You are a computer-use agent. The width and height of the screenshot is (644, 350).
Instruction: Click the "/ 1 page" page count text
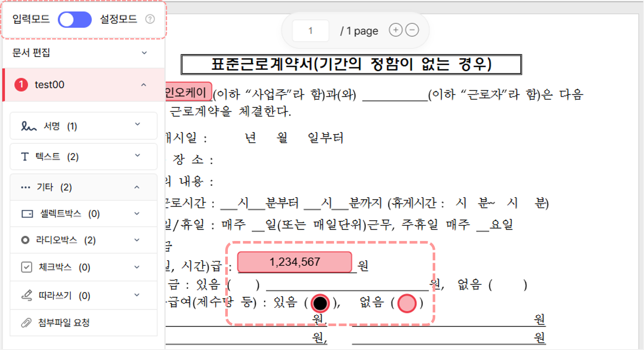(359, 31)
